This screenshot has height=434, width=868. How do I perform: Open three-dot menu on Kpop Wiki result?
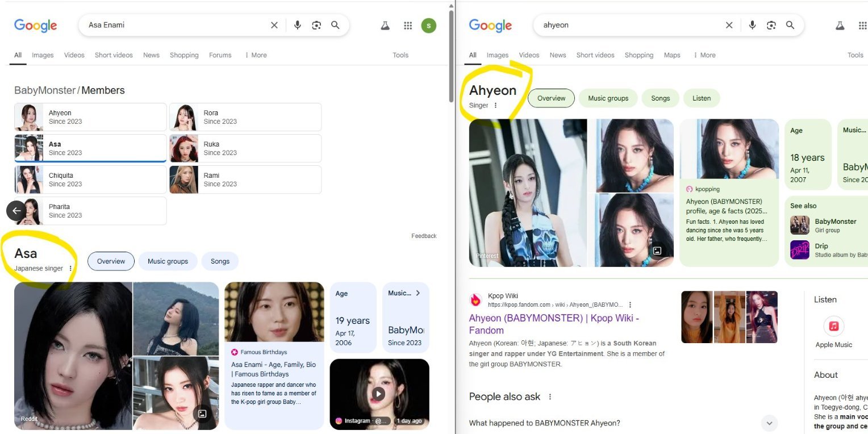coord(630,304)
